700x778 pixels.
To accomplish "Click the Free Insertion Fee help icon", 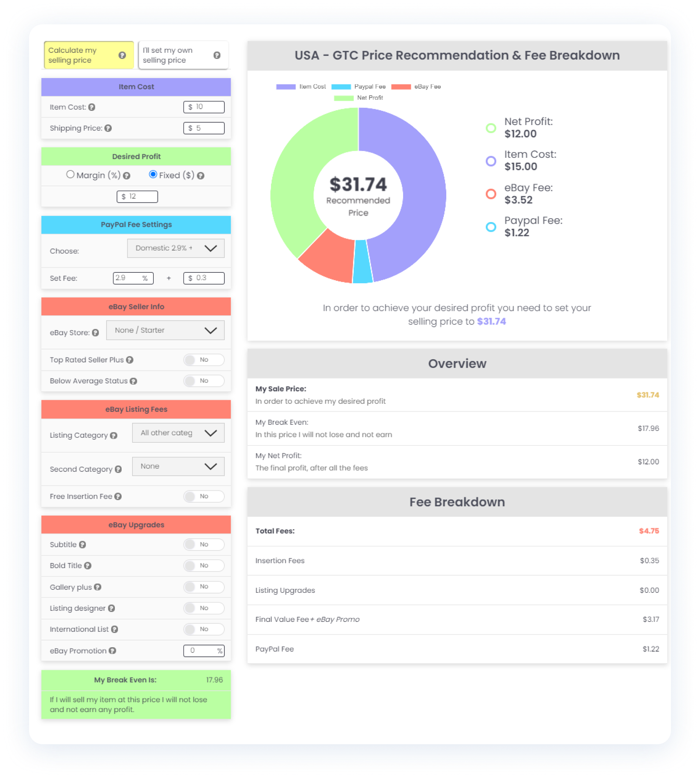I will coord(118,496).
